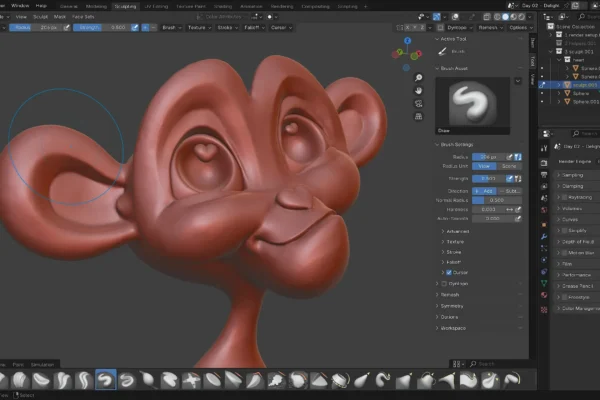
Task: Click the auto-smooth pressure icon
Action: click(x=518, y=219)
